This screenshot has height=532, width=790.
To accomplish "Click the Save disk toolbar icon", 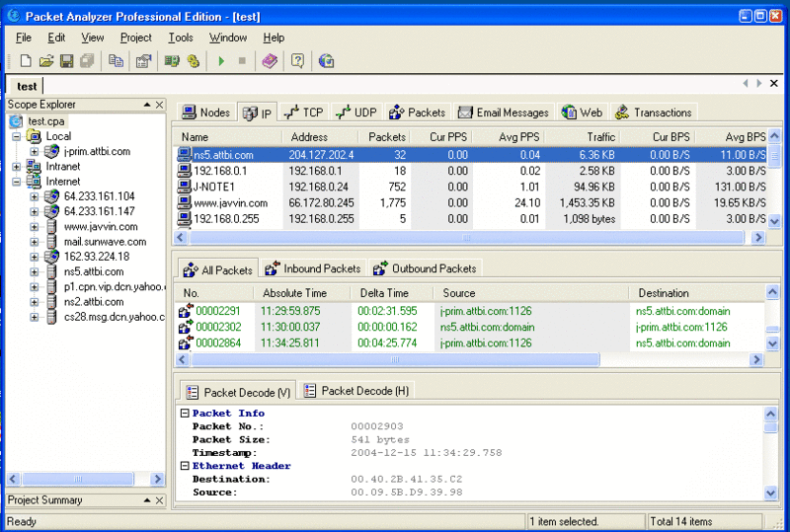I will pyautogui.click(x=66, y=61).
